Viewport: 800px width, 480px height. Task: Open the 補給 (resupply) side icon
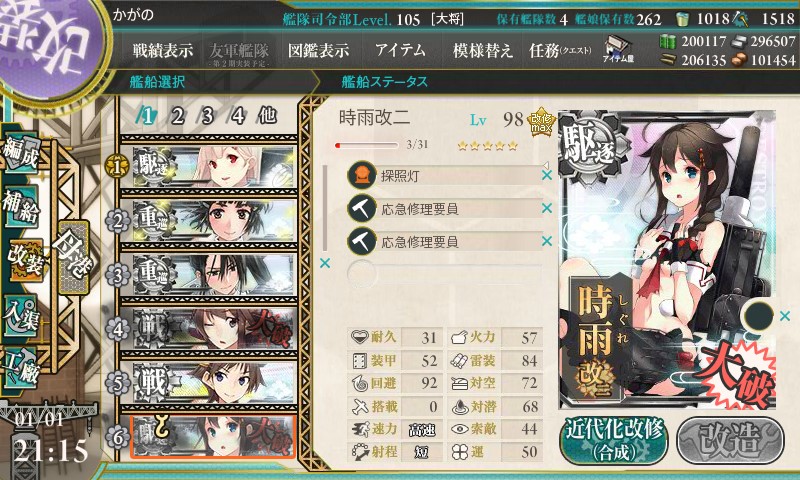point(21,207)
